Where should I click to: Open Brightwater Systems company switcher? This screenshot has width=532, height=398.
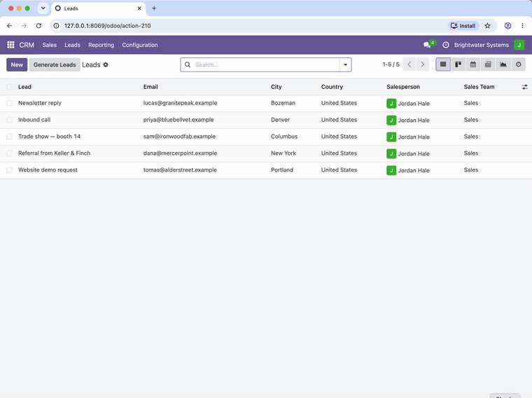(x=481, y=45)
